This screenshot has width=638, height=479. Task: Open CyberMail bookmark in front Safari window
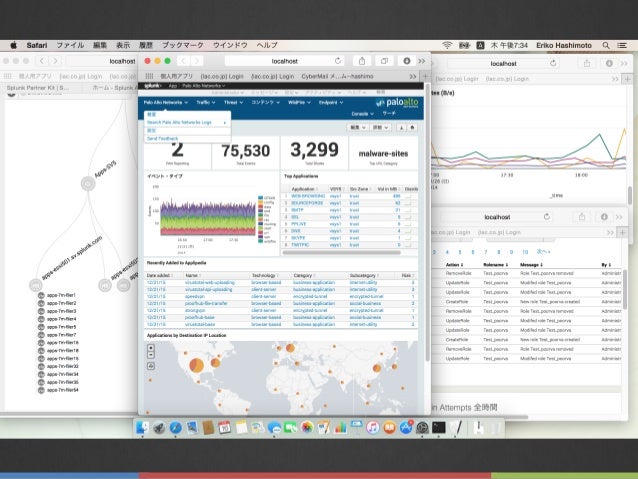[x=337, y=76]
